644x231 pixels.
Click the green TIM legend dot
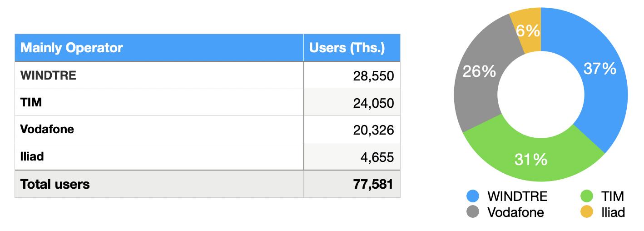click(587, 196)
